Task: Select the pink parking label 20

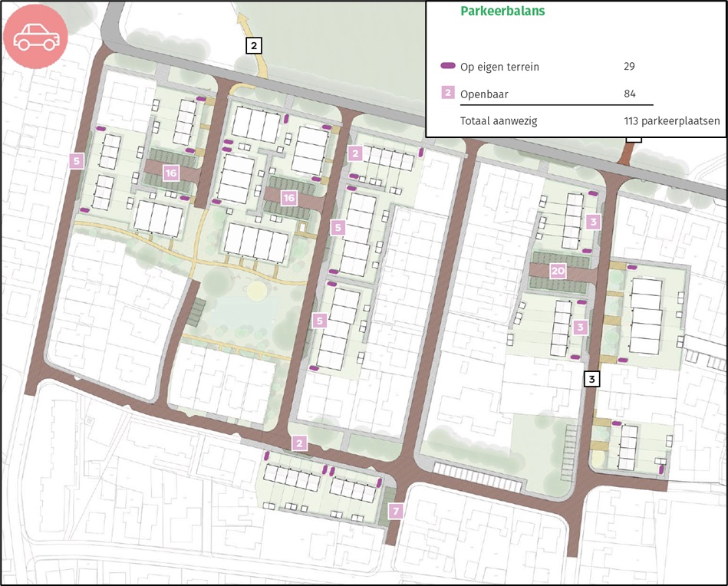Action: [558, 272]
